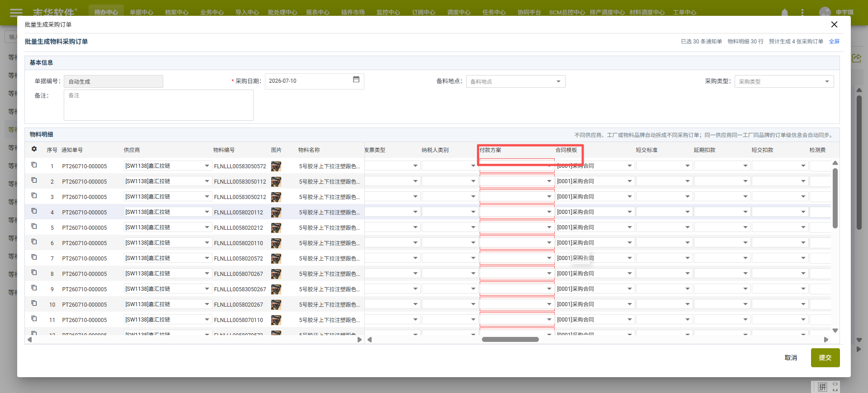Copy row 1 using its copy icon
Screen dimensions: 868x393
pyautogui.click(x=34, y=165)
